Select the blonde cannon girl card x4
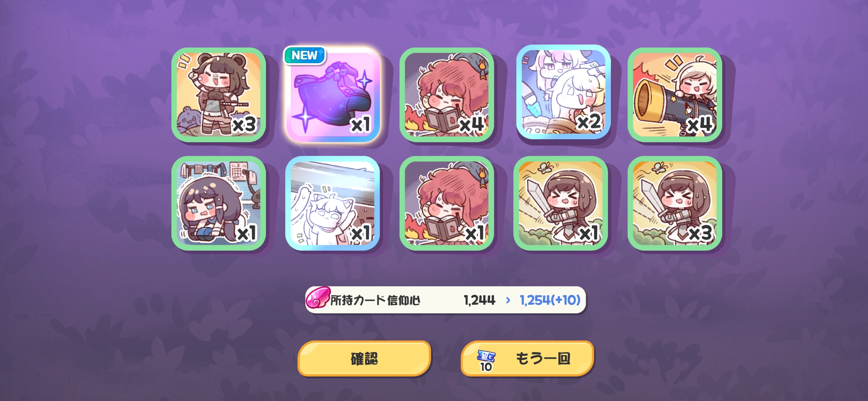The height and width of the screenshot is (401, 868). click(x=675, y=95)
